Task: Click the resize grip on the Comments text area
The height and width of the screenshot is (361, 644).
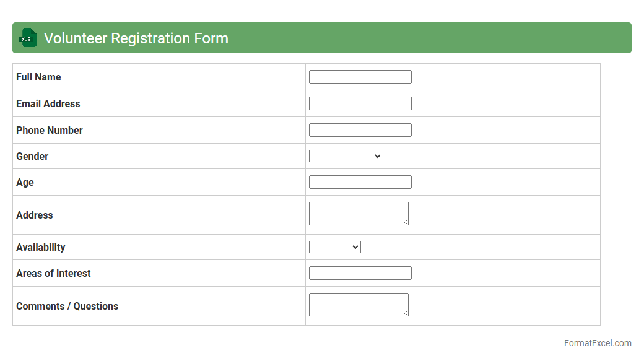Action: (406, 313)
